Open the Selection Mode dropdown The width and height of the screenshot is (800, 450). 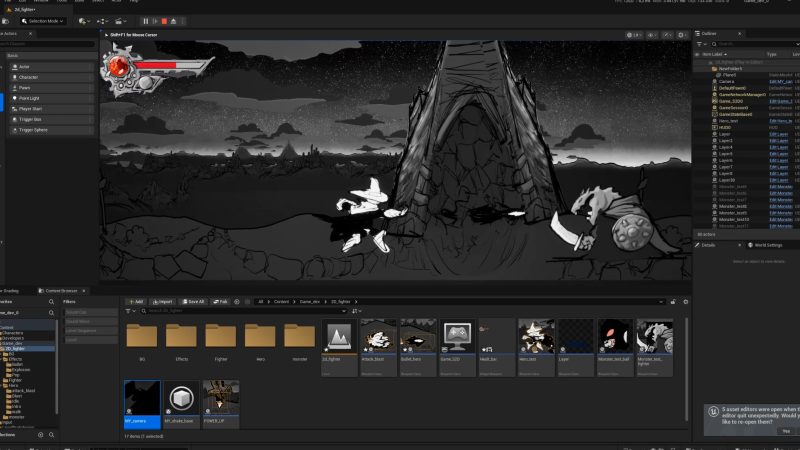point(44,20)
